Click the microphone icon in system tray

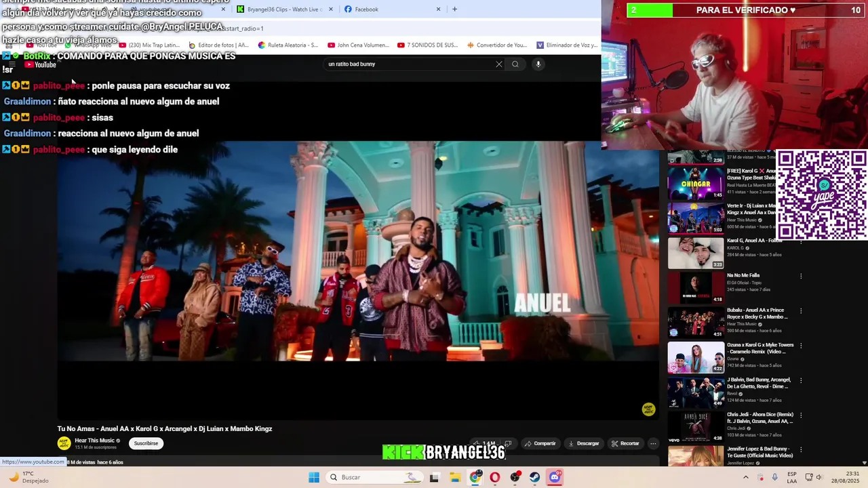(775, 477)
